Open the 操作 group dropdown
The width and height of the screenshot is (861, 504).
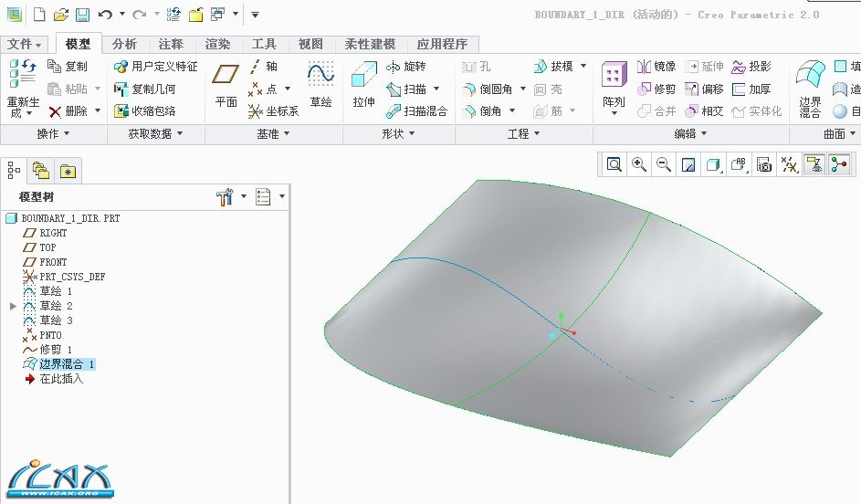coord(53,133)
